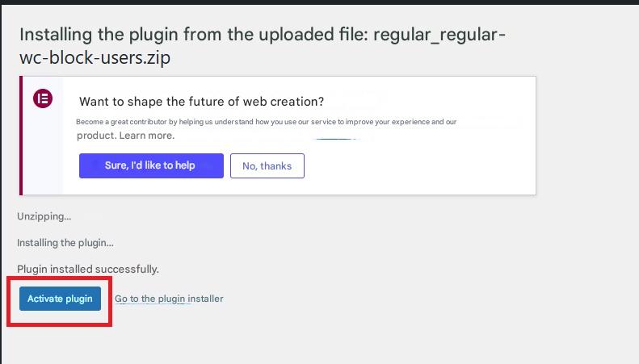Click the "Unzipping…" status line
The width and height of the screenshot is (639, 364).
[44, 216]
